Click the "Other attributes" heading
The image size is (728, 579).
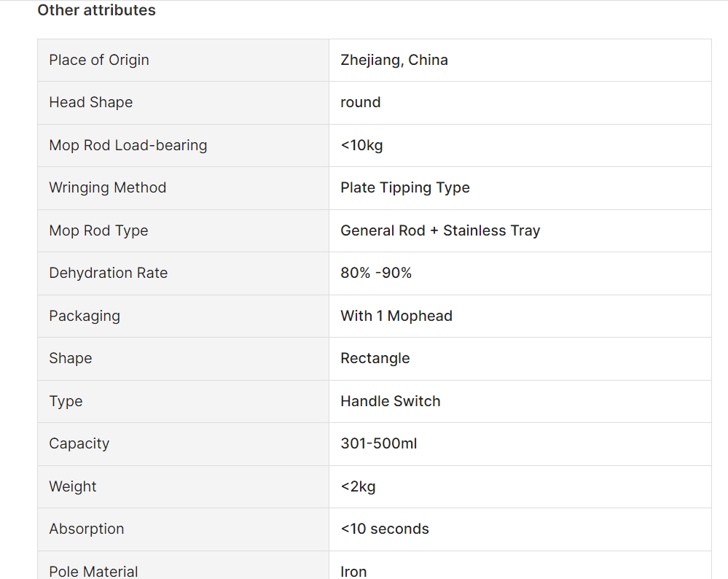tap(96, 10)
